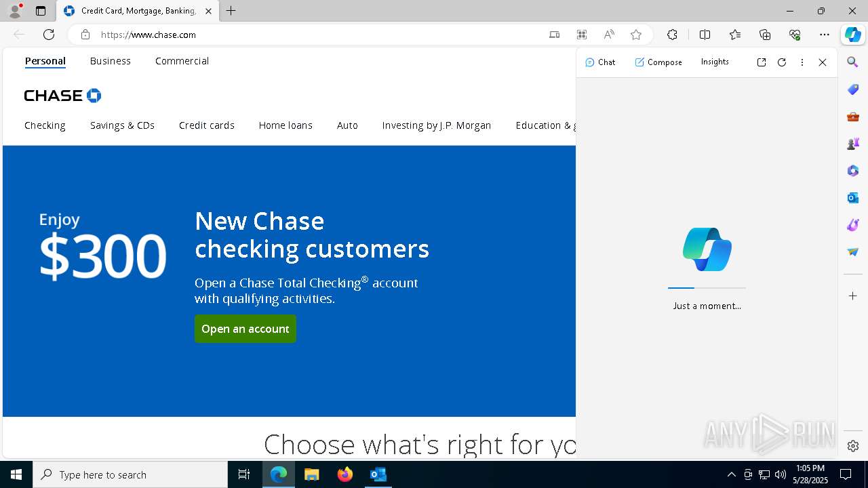Toggle the Copilot sidebar button

853,35
